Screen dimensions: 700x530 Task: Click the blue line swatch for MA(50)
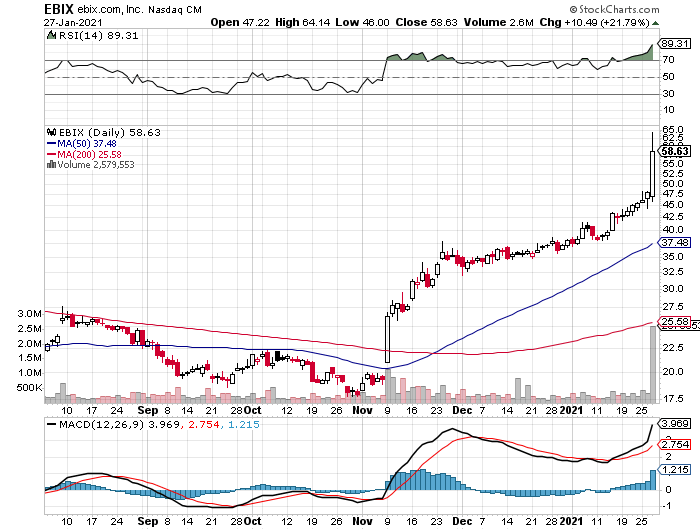[51, 144]
